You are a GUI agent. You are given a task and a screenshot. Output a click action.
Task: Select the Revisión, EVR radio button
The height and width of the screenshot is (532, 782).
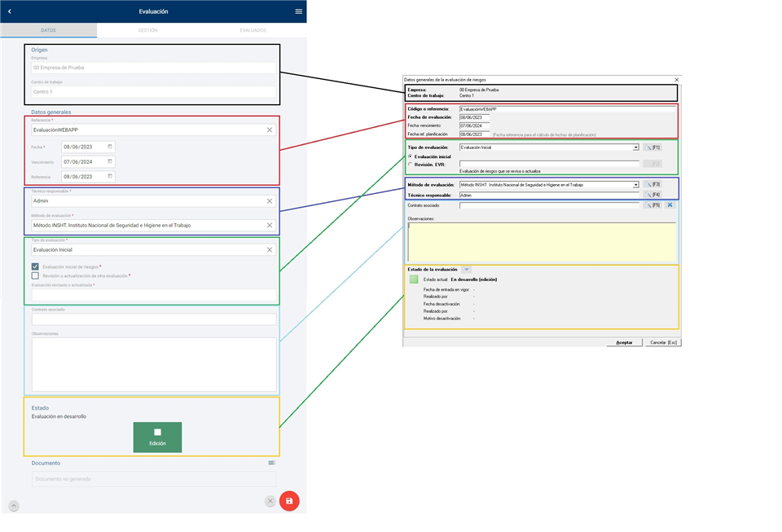410,164
